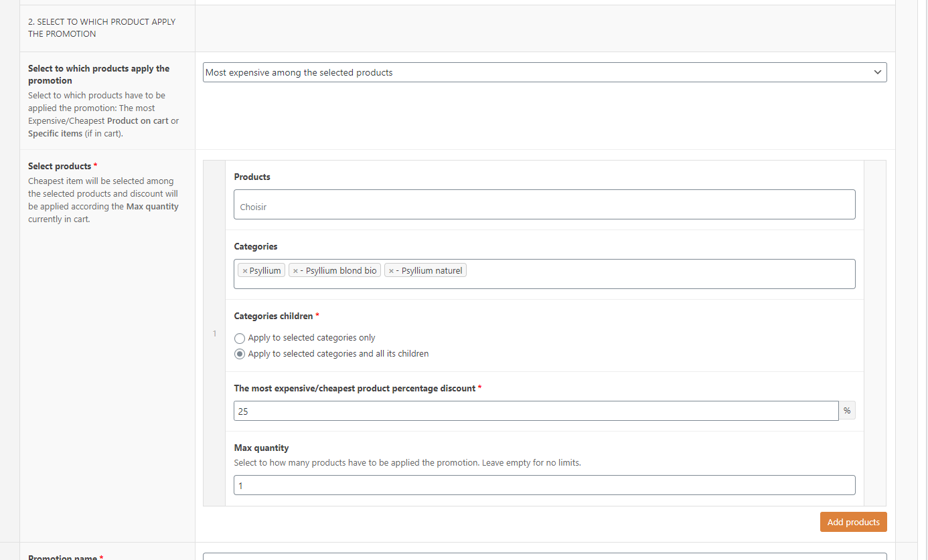The image size is (928, 560).
Task: Click the 'Psyllium naturel' tag label
Action: point(432,271)
